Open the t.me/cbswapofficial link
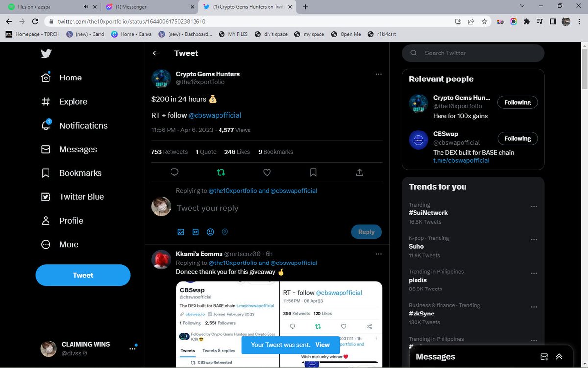 point(461,160)
